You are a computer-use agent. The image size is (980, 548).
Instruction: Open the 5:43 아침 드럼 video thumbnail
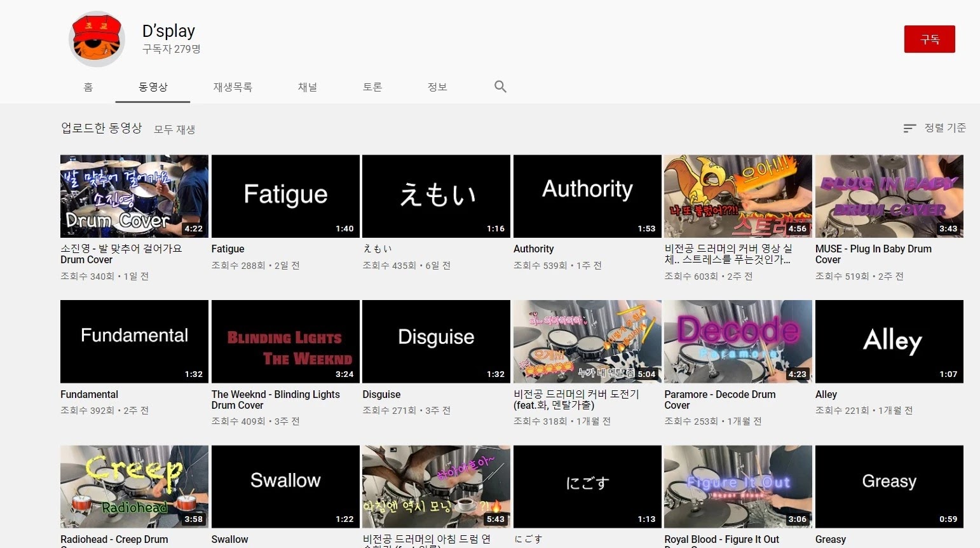(436, 487)
